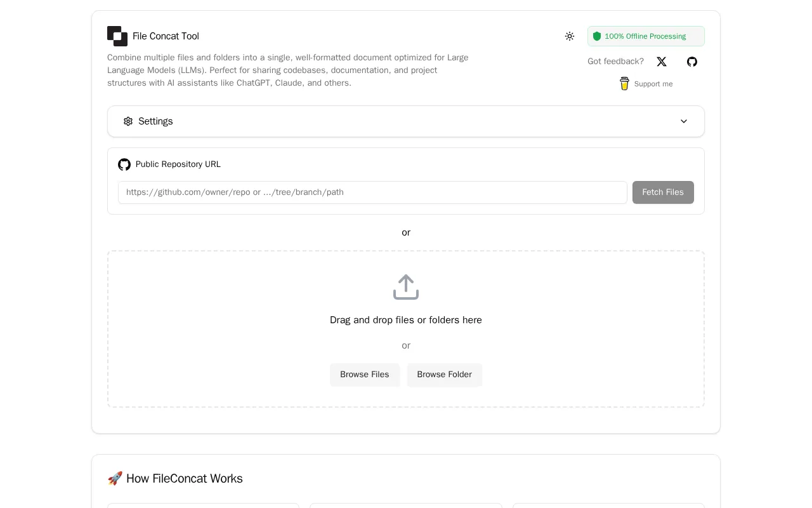
Task: Click the Support me coffee cup icon
Action: pyautogui.click(x=624, y=83)
